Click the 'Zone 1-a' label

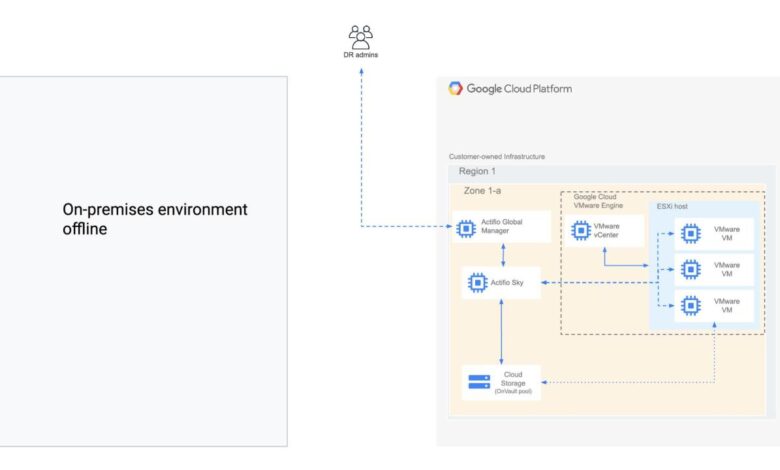(x=482, y=190)
